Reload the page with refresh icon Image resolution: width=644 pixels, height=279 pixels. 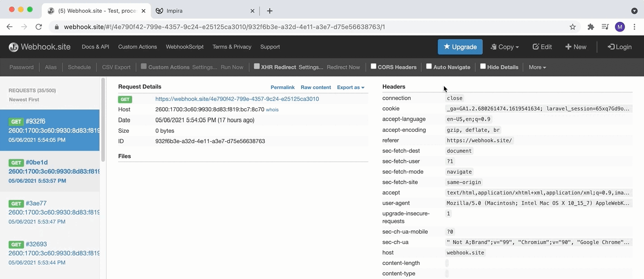tap(39, 27)
